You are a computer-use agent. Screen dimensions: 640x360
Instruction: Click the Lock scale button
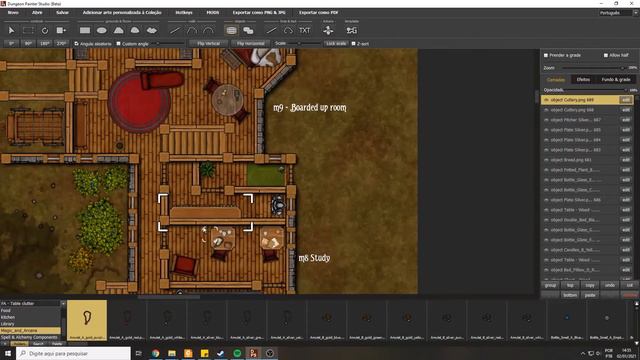click(x=336, y=43)
